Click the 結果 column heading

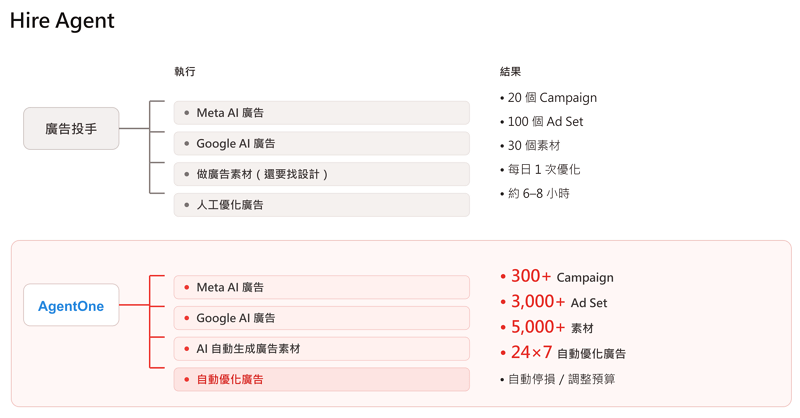[x=510, y=71]
